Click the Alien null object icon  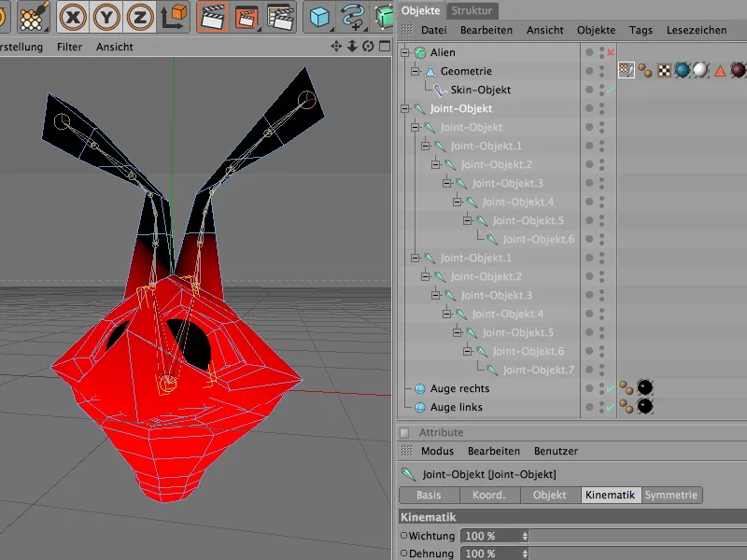coord(419,52)
